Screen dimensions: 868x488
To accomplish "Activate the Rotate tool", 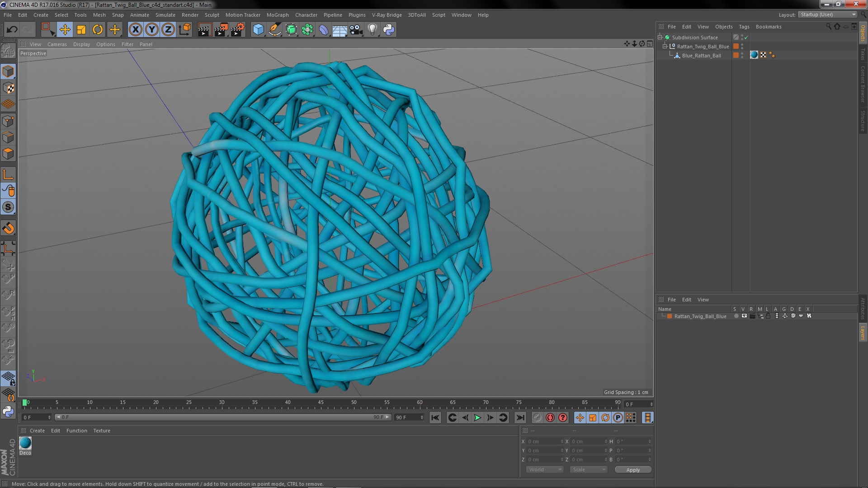I will click(x=98, y=30).
